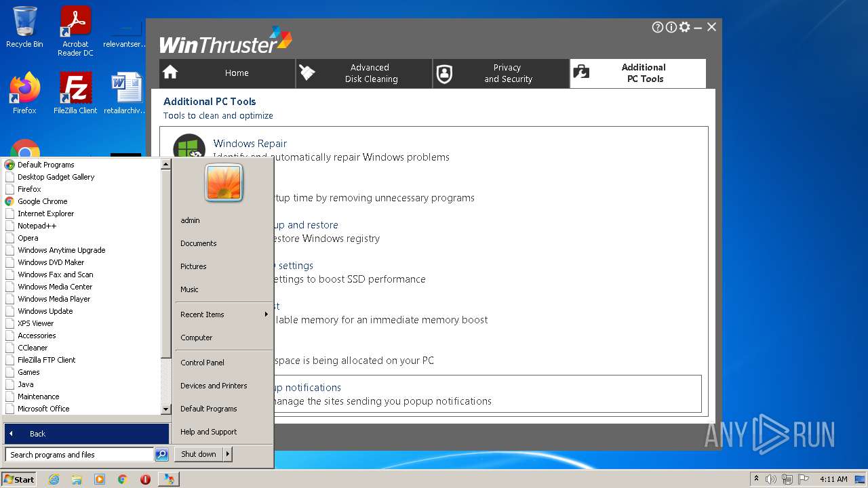Switch to the Advanced Disk Cleaning tab

[364, 73]
